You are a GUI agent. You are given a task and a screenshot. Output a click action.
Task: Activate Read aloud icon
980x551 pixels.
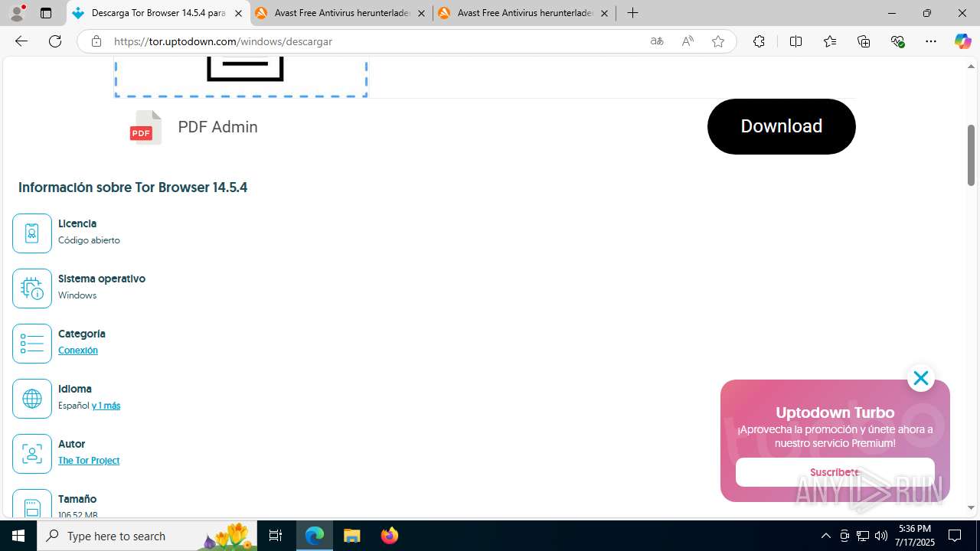point(688,41)
